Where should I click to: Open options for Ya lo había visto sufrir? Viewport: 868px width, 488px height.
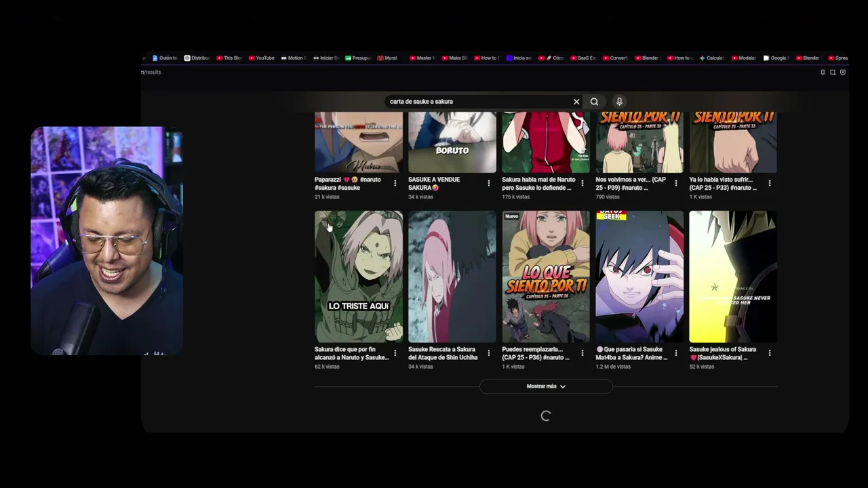click(770, 184)
